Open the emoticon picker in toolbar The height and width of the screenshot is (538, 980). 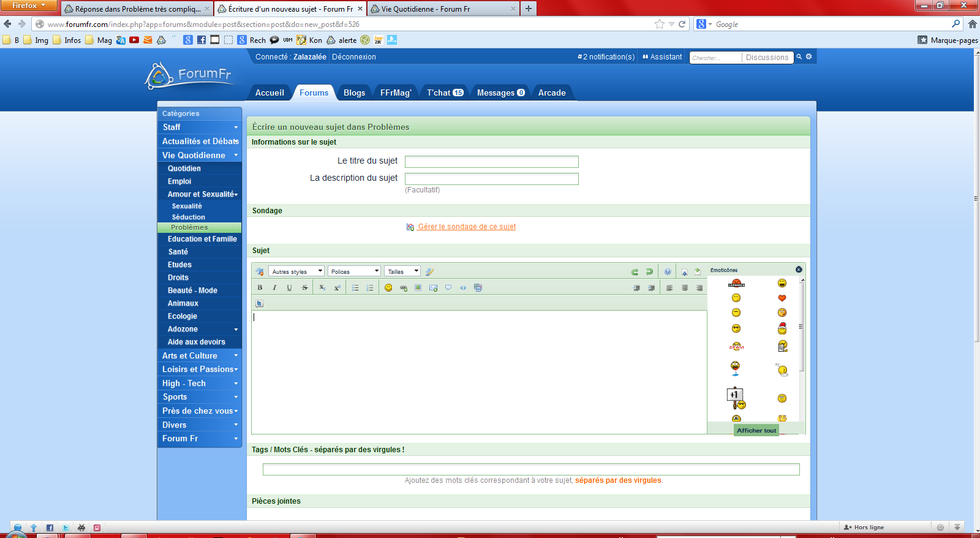(388, 287)
